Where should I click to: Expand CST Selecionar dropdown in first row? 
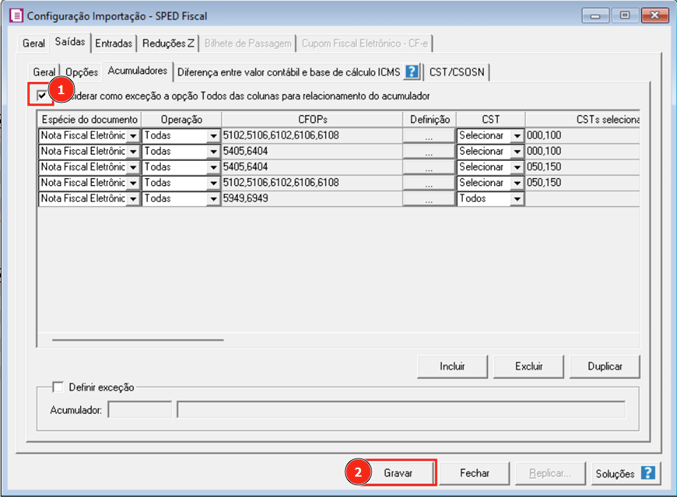[x=516, y=135]
